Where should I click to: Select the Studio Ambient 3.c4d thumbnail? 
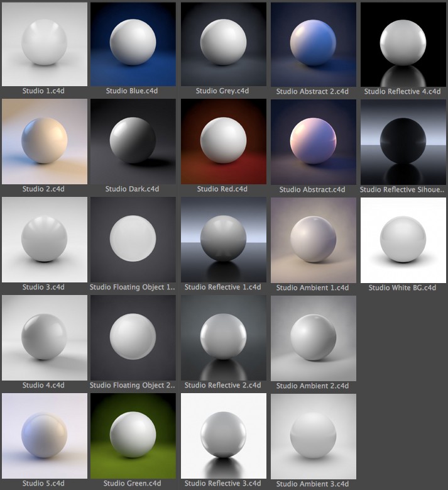314,437
